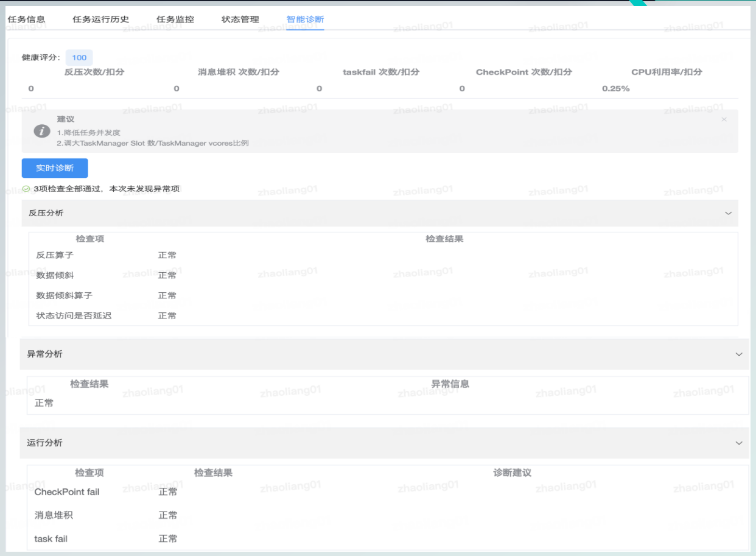Click the 诊断建议 column header
This screenshot has width=756, height=556.
pos(512,473)
